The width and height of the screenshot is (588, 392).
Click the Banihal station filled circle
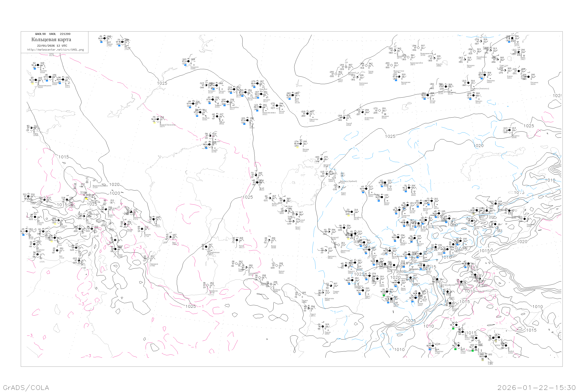(506, 346)
